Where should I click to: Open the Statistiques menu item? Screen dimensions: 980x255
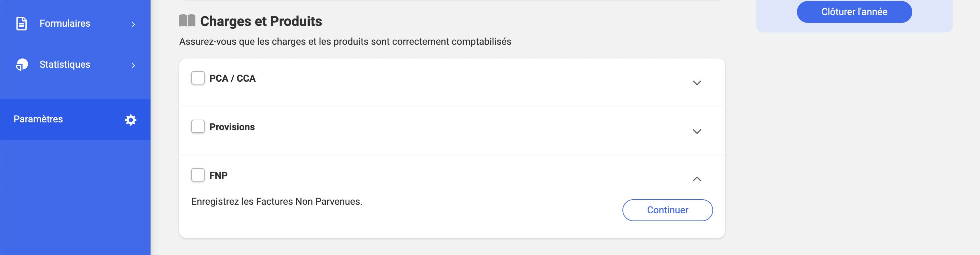(75, 65)
